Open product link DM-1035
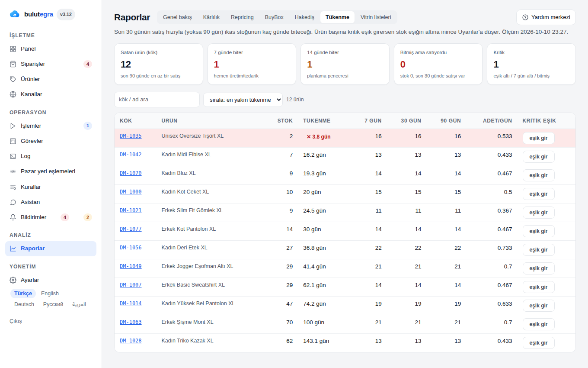Viewport: 588px width, 368px height. pos(131,136)
